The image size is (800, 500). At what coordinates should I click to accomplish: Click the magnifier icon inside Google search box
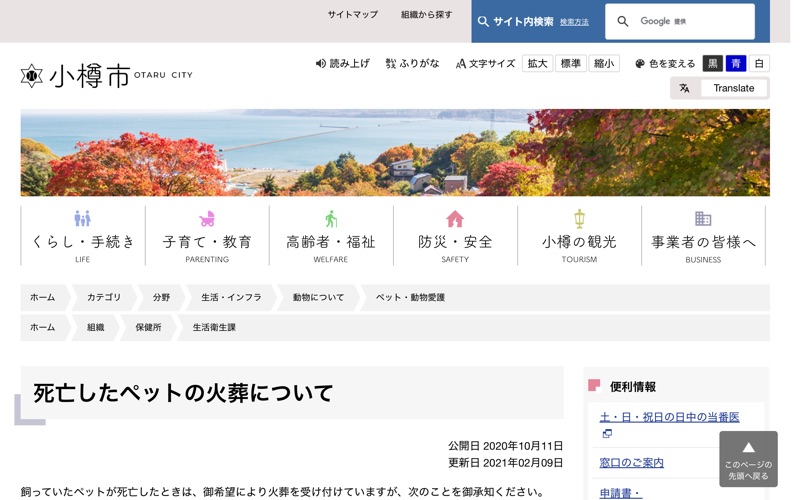622,21
